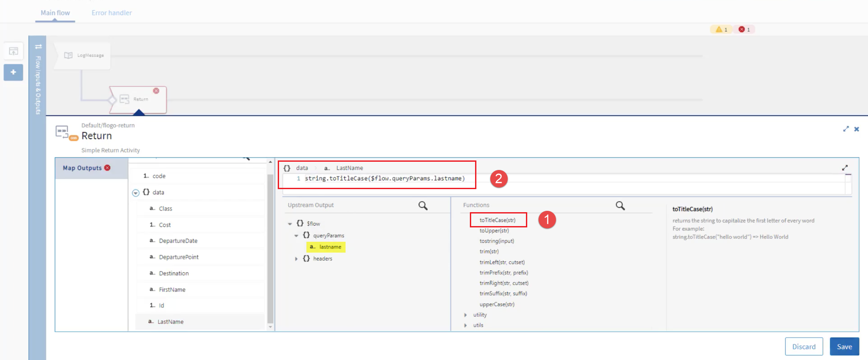Collapse the data object node
This screenshot has height=360, width=868.
(136, 193)
